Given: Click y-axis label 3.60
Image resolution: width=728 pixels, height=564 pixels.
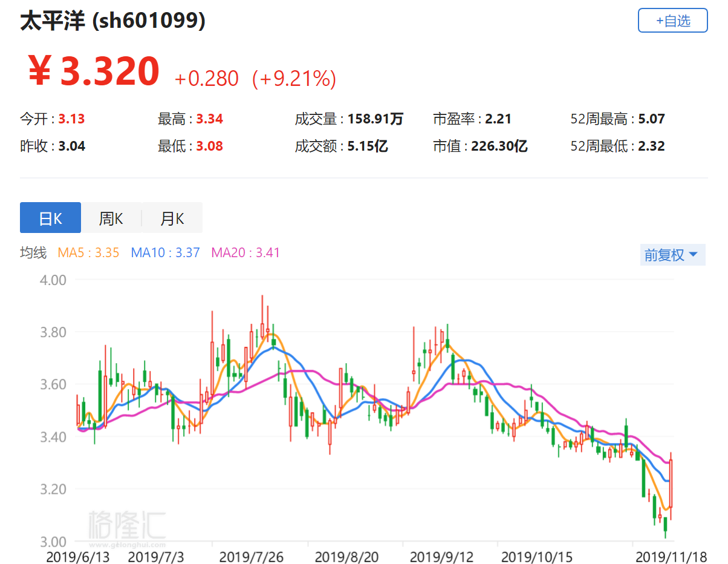Looking at the screenshot, I should click(x=54, y=385).
